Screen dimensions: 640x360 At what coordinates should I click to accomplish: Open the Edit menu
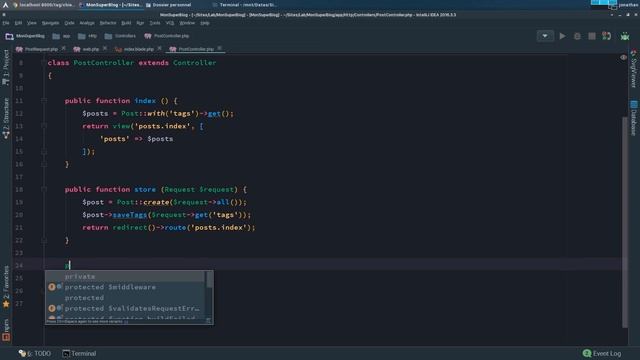point(18,23)
